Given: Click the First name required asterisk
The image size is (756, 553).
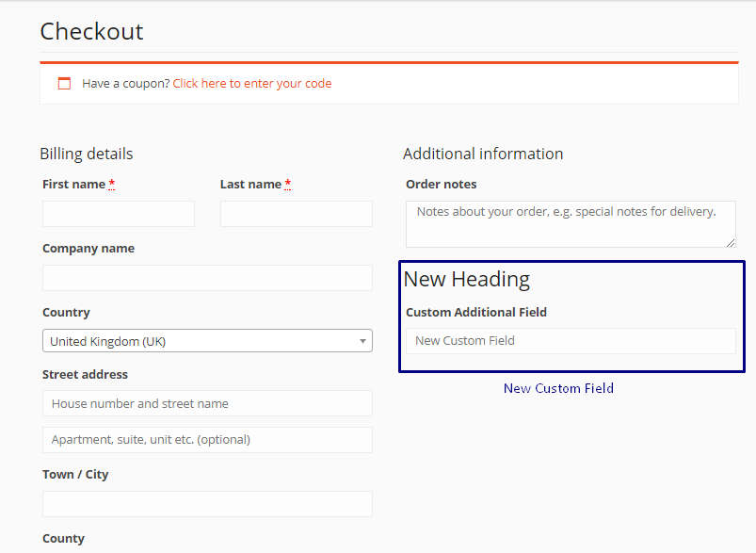Looking at the screenshot, I should coord(112,184).
